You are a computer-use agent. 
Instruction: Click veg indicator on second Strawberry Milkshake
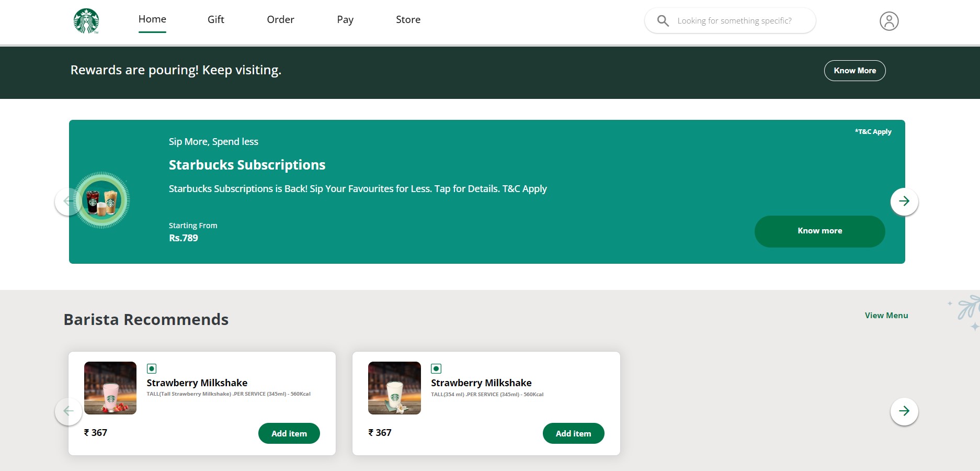(x=436, y=368)
